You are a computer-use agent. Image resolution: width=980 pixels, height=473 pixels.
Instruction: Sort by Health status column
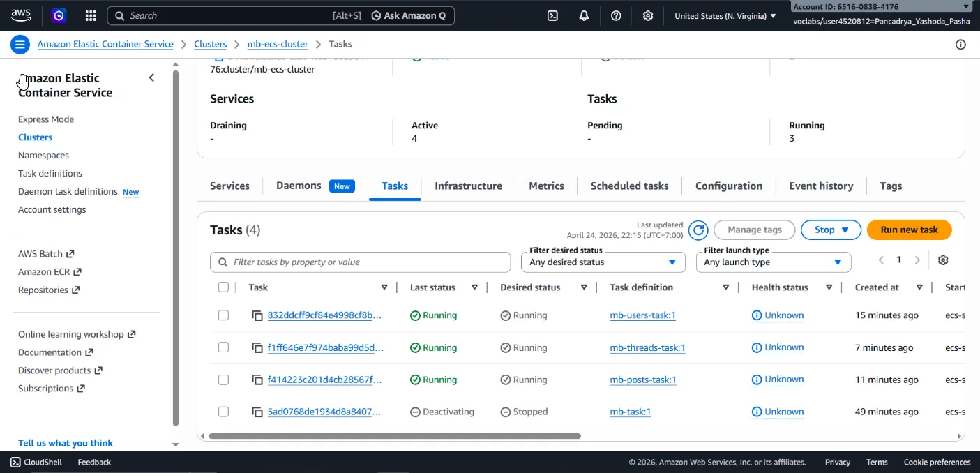(x=829, y=287)
